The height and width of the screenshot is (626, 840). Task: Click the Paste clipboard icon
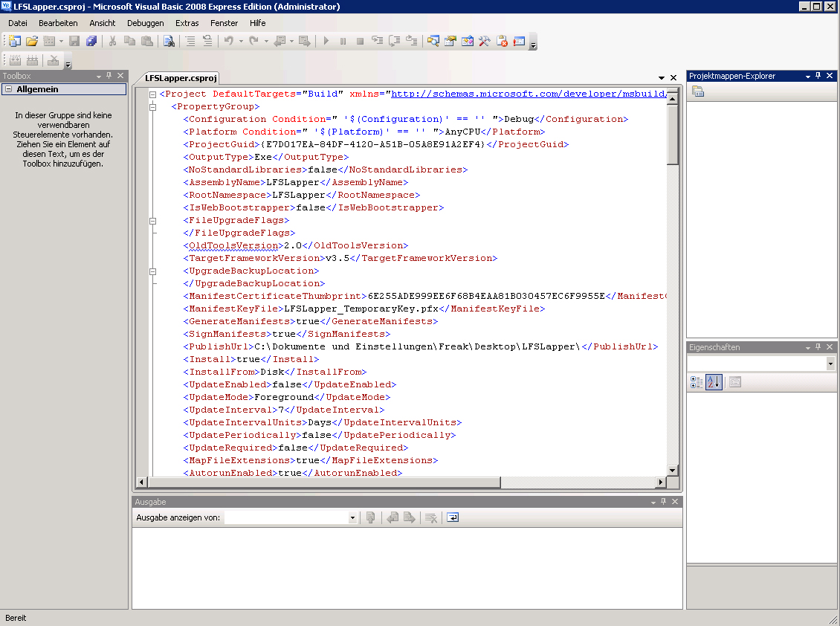[x=146, y=42]
